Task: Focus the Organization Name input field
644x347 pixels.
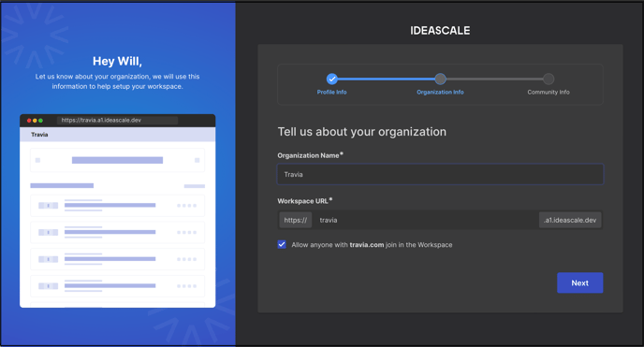Action: pos(440,174)
